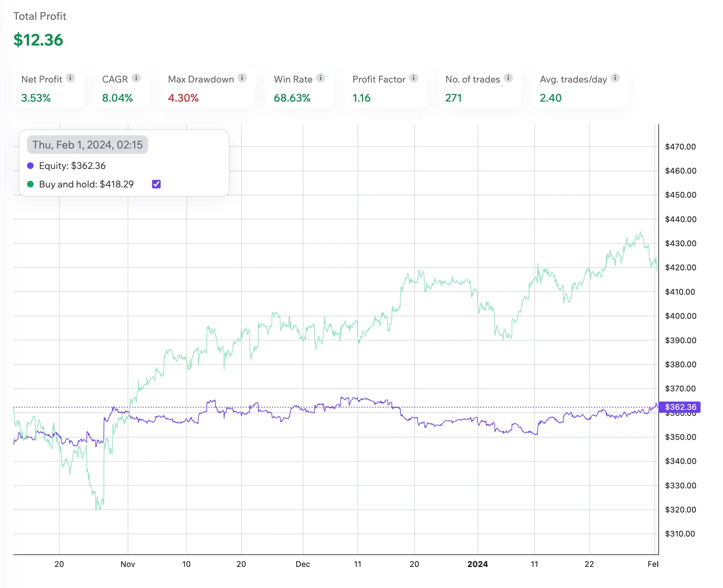Click the number of trades value 271
Viewport: 723px width, 588px height.
(x=453, y=98)
